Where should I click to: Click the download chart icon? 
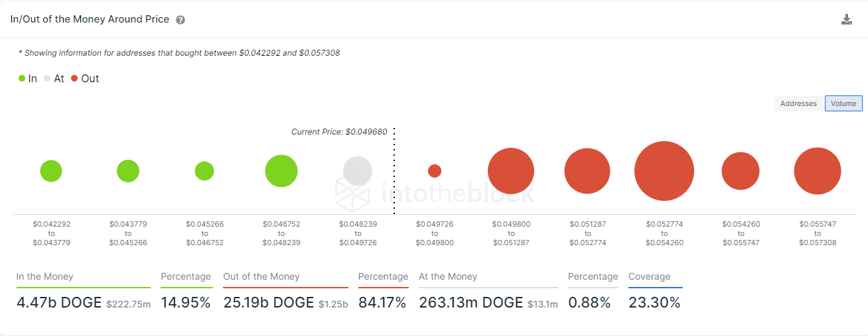tap(846, 19)
